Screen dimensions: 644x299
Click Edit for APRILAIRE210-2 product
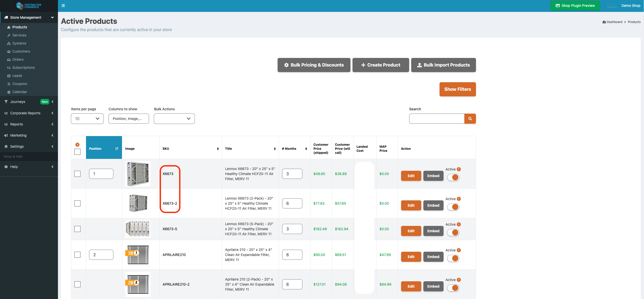411,286
